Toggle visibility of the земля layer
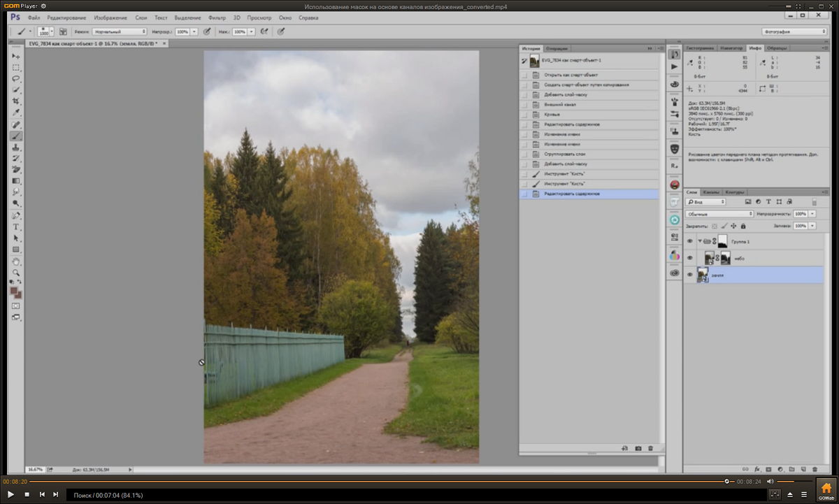Screen dimensions: 839x504 [690, 275]
